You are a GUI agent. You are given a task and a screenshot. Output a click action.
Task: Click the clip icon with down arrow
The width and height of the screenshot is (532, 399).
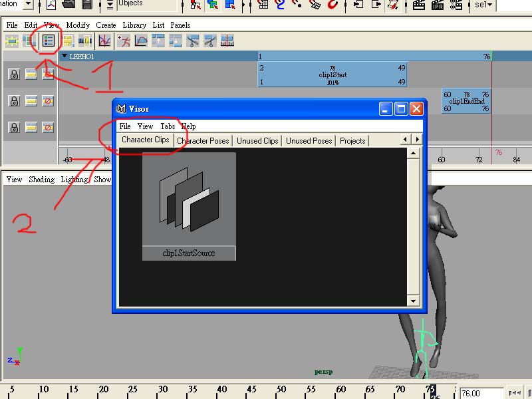tap(176, 41)
